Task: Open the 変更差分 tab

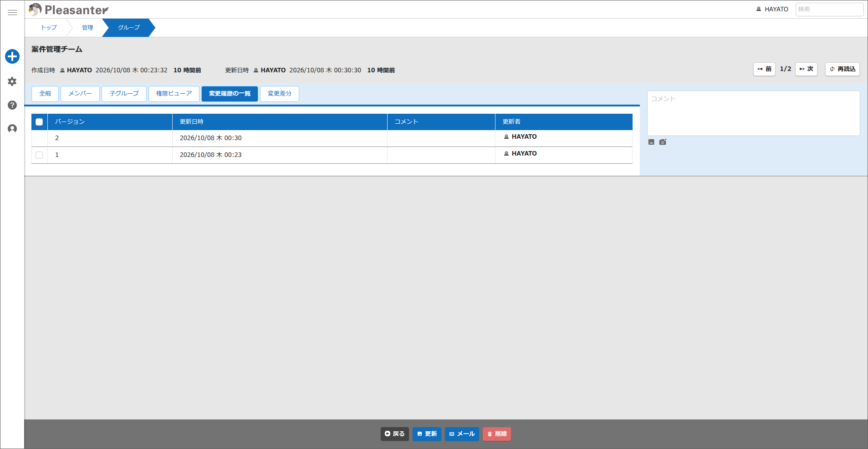Action: coord(280,94)
